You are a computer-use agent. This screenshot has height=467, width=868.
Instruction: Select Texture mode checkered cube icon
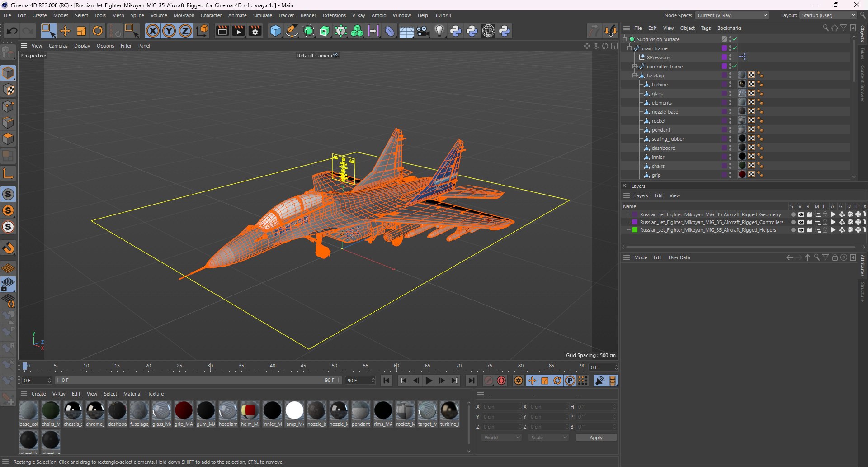pos(8,90)
